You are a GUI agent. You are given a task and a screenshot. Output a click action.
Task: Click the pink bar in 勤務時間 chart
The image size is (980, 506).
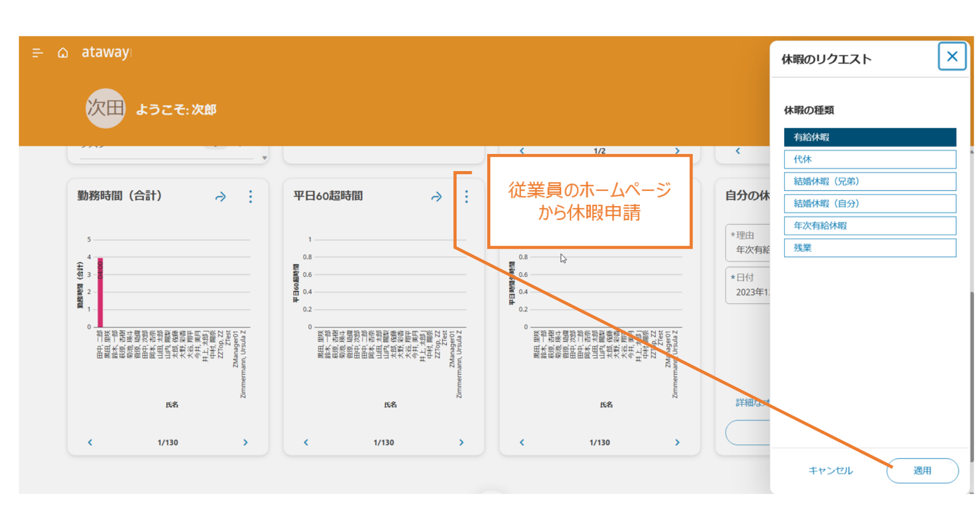pyautogui.click(x=100, y=292)
